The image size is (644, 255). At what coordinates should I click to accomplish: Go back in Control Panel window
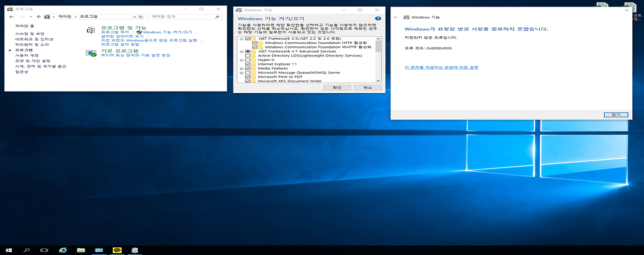click(12, 17)
